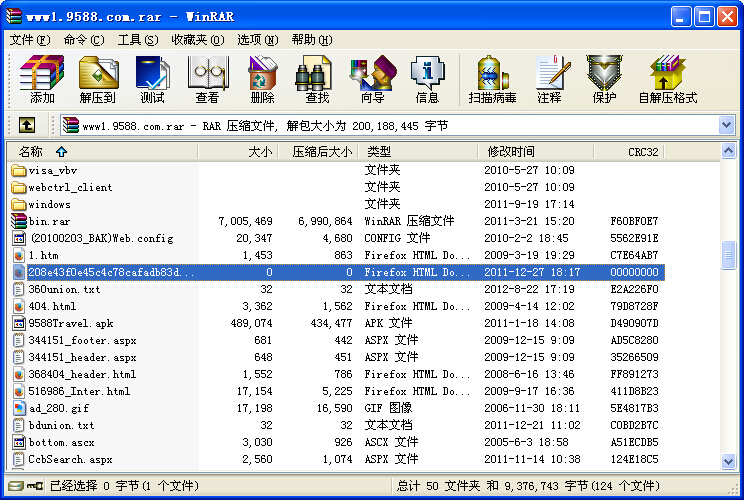
Task: Open the Help (帮助) menu
Action: (312, 40)
